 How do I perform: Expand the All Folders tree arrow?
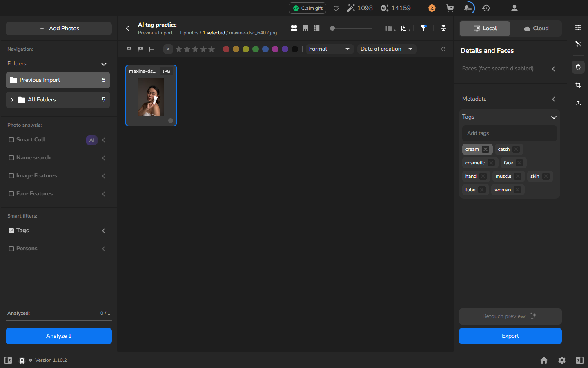(x=12, y=100)
